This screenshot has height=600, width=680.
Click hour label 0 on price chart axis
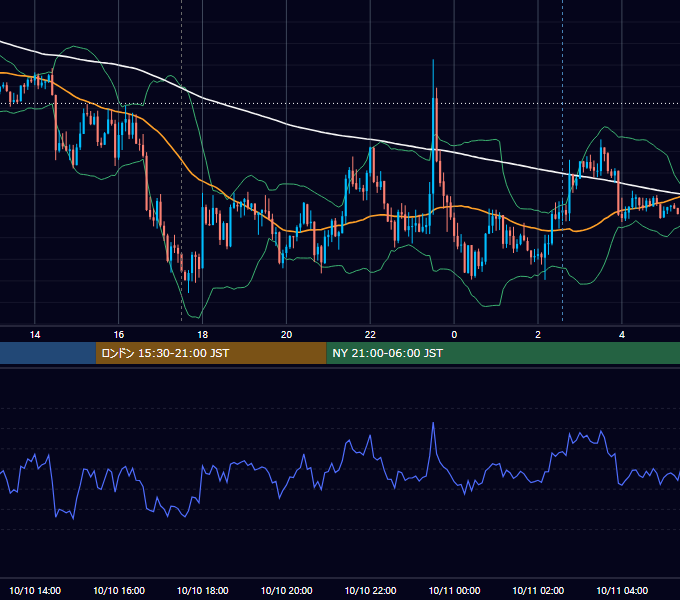pyautogui.click(x=454, y=334)
